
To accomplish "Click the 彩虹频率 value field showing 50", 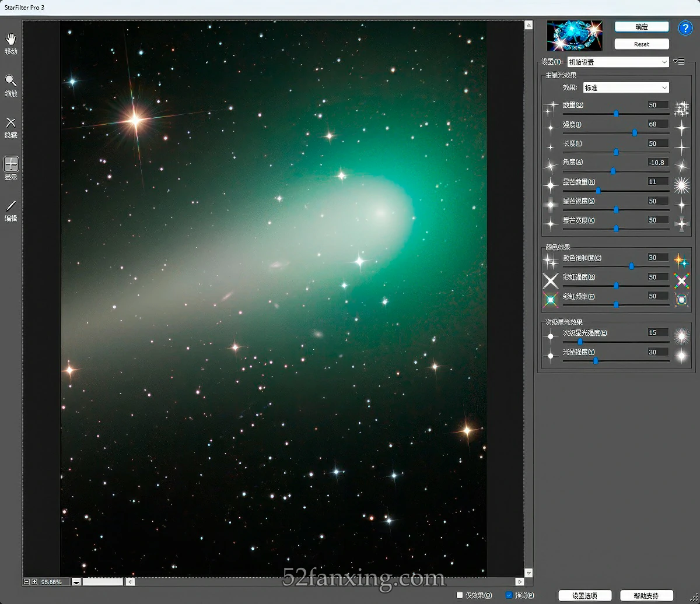I will tap(658, 296).
